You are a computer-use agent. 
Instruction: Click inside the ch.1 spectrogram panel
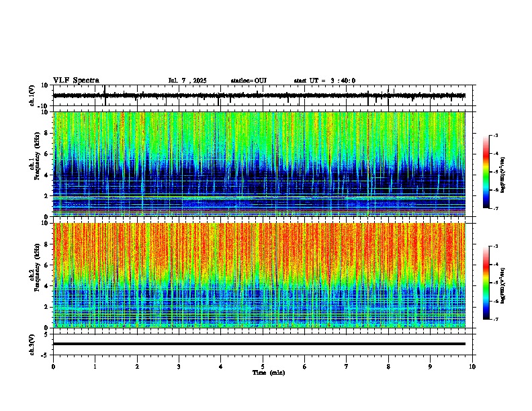[259, 164]
